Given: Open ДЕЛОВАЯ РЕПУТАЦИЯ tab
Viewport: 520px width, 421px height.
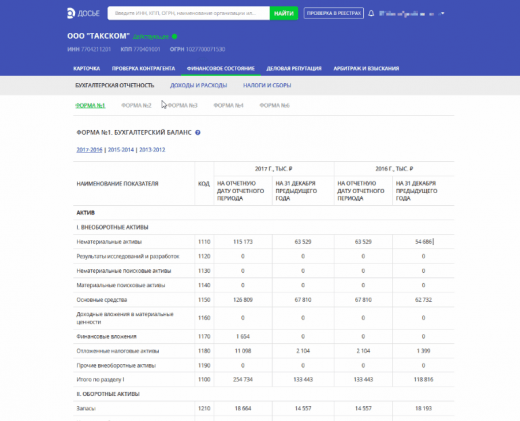Looking at the screenshot, I should pyautogui.click(x=294, y=68).
